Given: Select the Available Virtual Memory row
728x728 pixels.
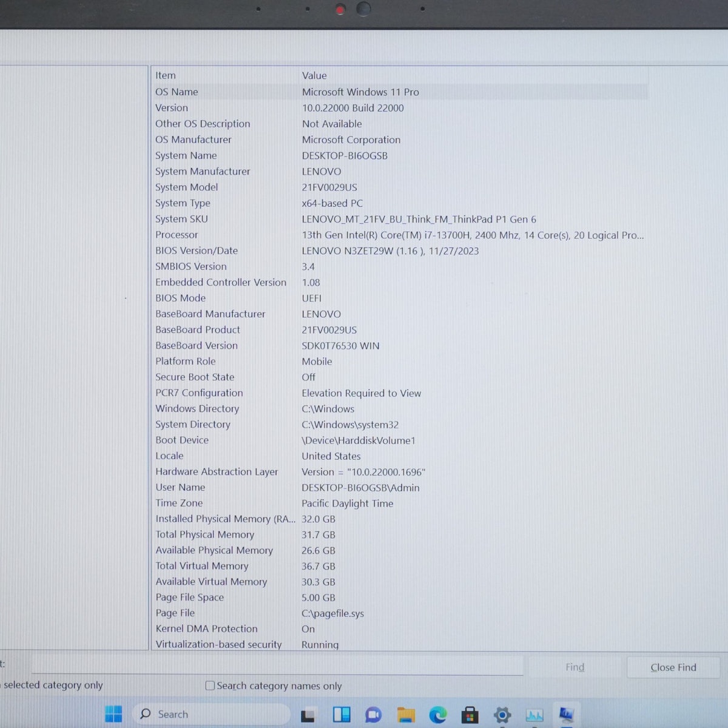Looking at the screenshot, I should tap(400, 582).
